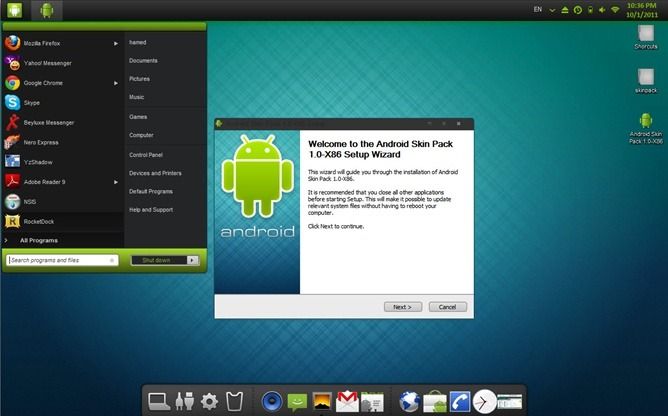Open the gallery picture dock icon
The image size is (668, 416).
click(322, 402)
